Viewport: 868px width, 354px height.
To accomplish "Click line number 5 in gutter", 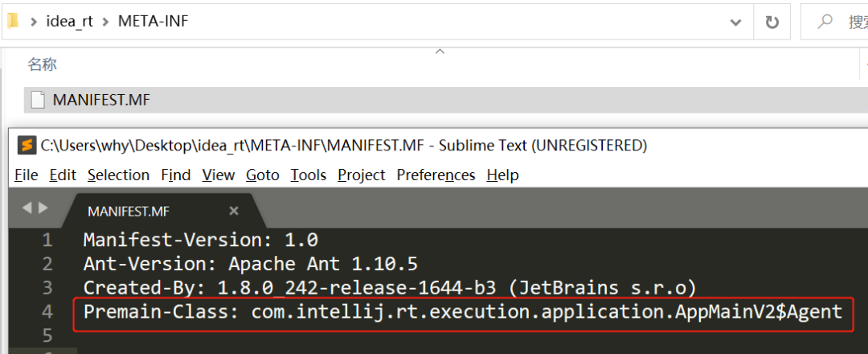I will coord(47,335).
